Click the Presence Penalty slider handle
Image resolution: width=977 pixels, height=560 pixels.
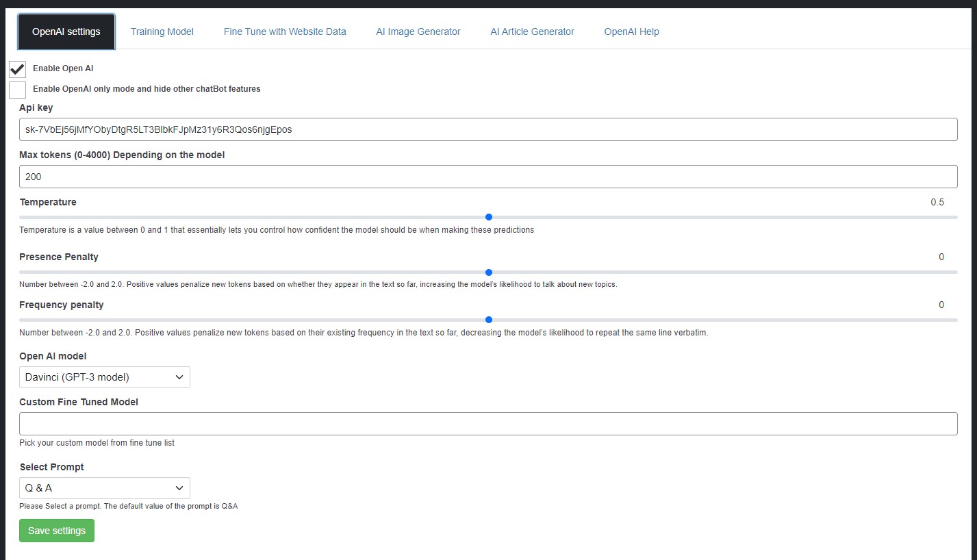tap(489, 272)
